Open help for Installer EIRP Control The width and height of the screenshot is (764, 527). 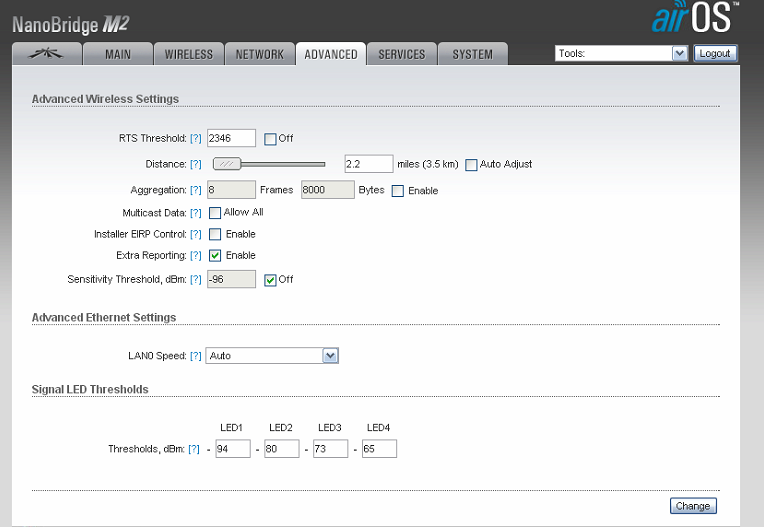[x=196, y=234]
